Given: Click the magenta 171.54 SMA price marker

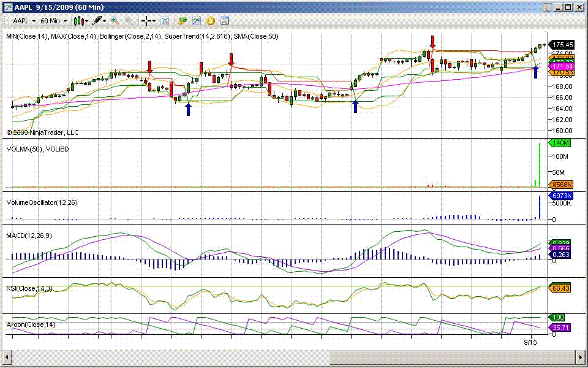Looking at the screenshot, I should [x=561, y=66].
